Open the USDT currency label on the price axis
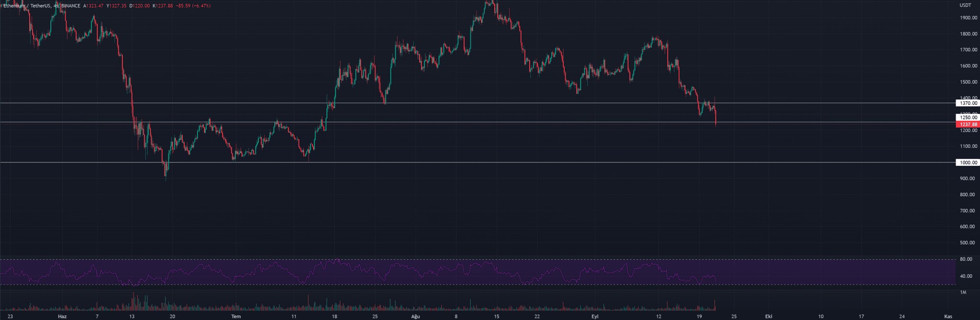This screenshot has width=980, height=320. 965,5
